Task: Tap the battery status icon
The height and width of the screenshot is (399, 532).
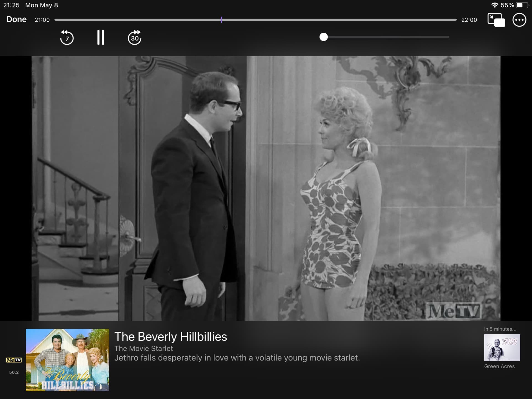Action: coord(522,5)
